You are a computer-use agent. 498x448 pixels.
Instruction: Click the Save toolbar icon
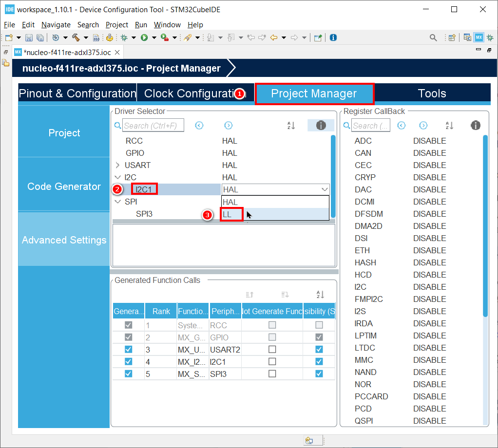click(x=29, y=38)
